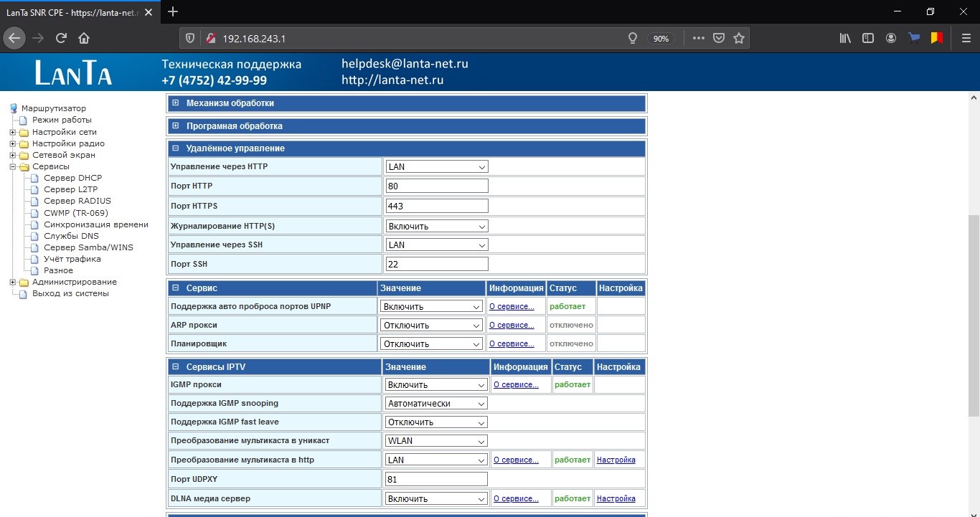The height and width of the screenshot is (517, 980).
Task: Save page to Pocket
Action: [718, 39]
